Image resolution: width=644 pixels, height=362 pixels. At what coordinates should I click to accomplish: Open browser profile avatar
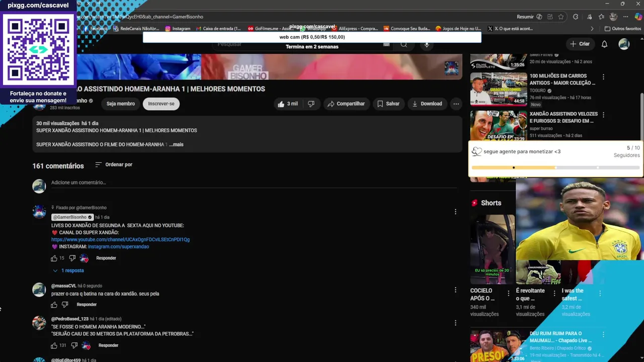click(613, 17)
